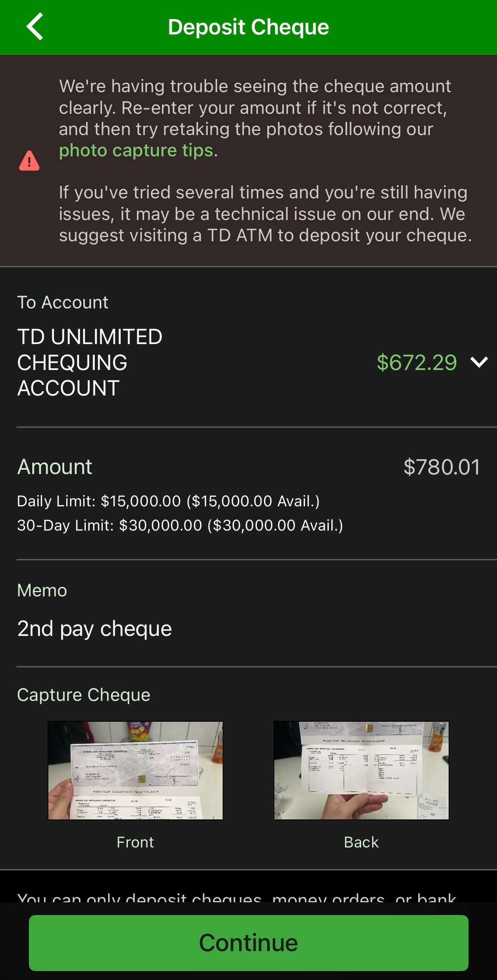The image size is (497, 980).
Task: Tap the Deposit Cheque header title
Action: (248, 27)
